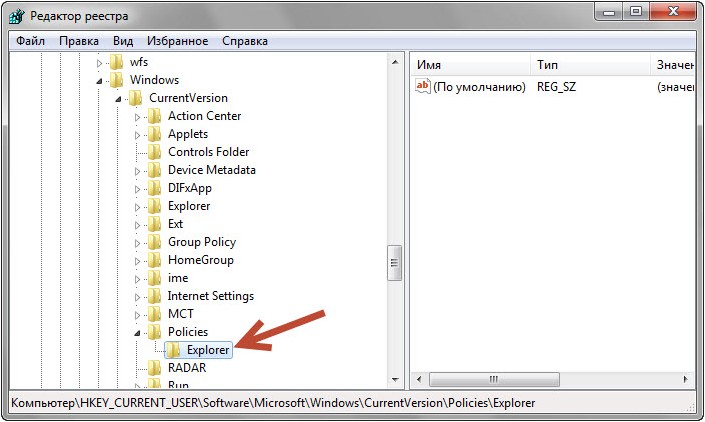
Task: Click the values pane scroll right arrow
Action: click(x=686, y=380)
